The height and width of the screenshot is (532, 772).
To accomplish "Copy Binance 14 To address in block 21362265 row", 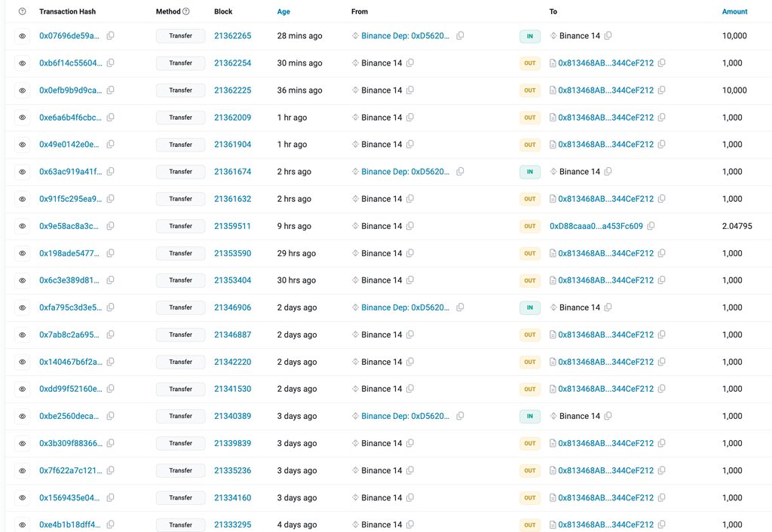I will pos(608,35).
